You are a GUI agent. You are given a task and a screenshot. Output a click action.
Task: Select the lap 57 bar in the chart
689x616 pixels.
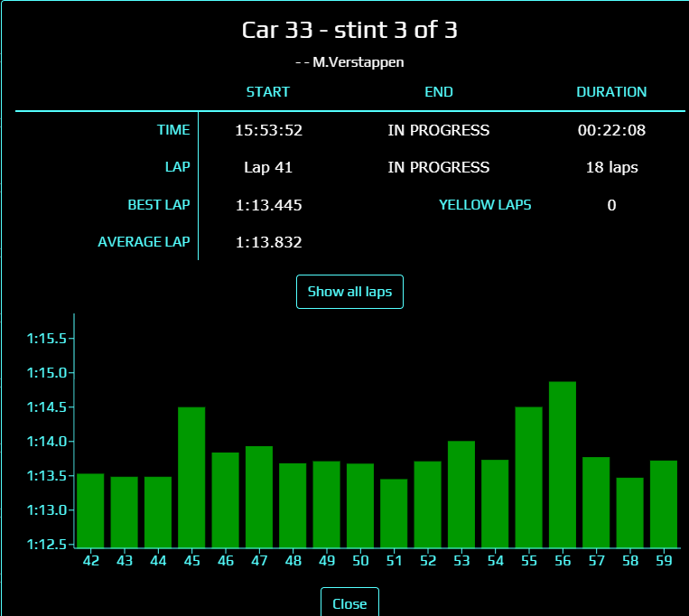point(596,502)
